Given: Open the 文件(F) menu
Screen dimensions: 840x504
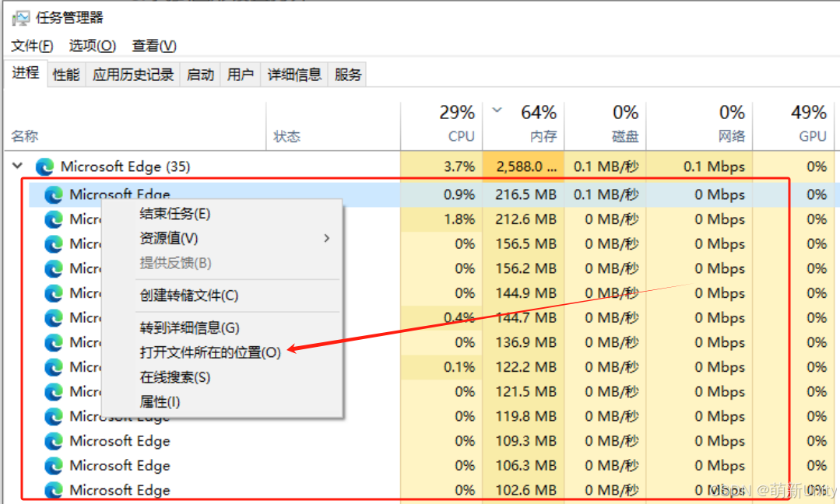Looking at the screenshot, I should (x=32, y=46).
